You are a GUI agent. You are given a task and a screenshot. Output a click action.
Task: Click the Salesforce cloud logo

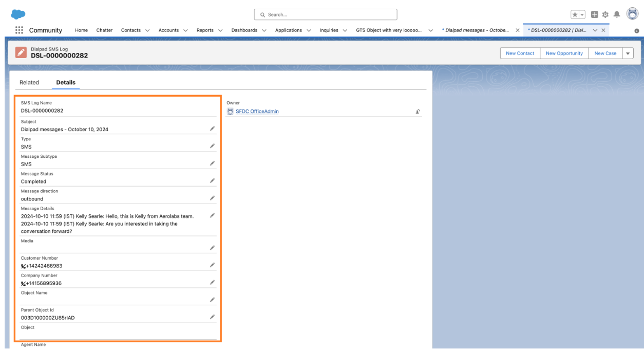[18, 14]
